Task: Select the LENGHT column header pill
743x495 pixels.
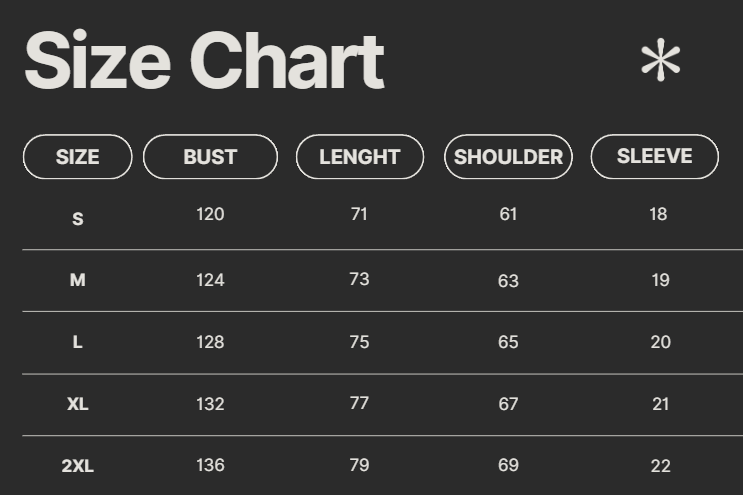Action: click(x=359, y=157)
